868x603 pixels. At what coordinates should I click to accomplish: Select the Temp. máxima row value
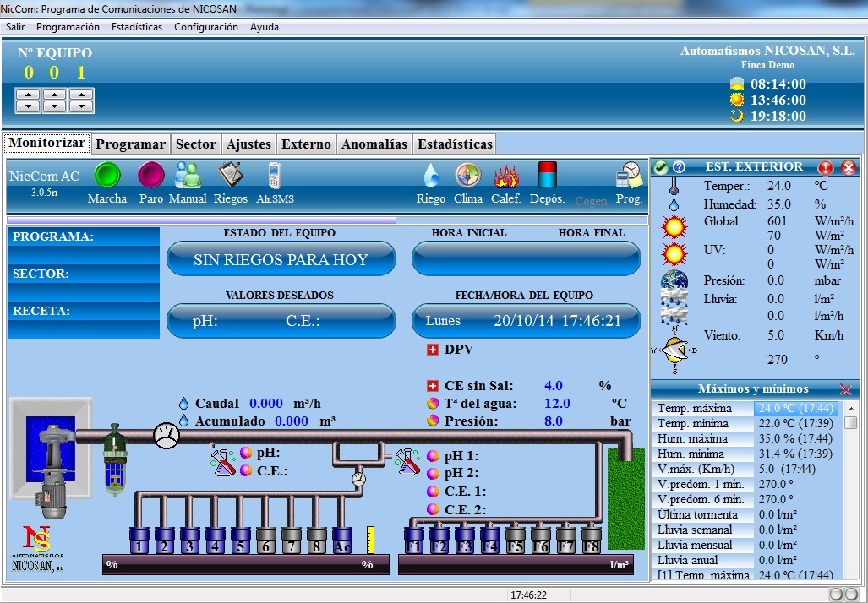click(797, 408)
